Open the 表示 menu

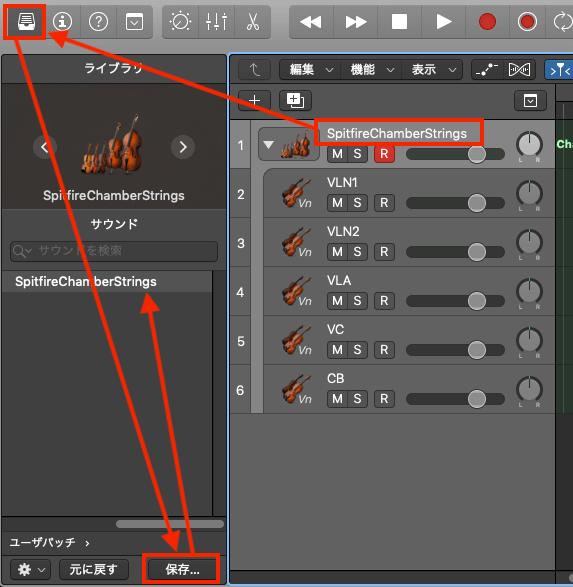pyautogui.click(x=432, y=70)
